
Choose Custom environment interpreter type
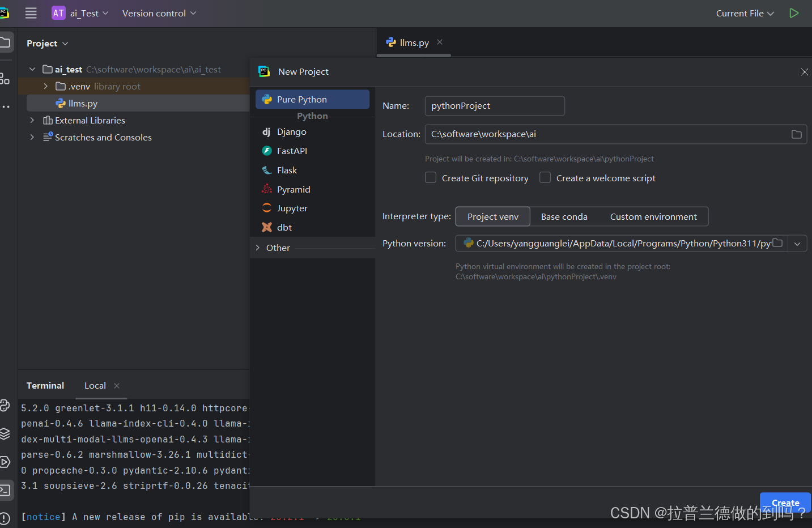(653, 216)
